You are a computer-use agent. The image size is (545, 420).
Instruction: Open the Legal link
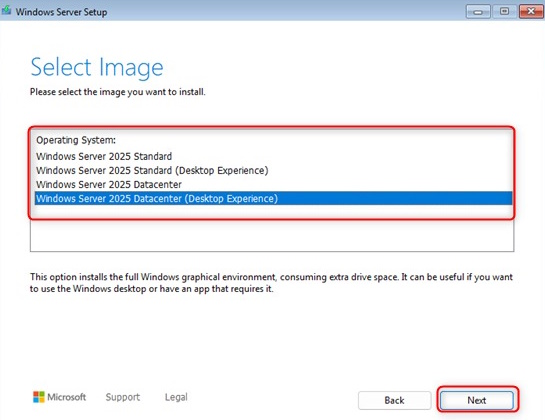[176, 397]
